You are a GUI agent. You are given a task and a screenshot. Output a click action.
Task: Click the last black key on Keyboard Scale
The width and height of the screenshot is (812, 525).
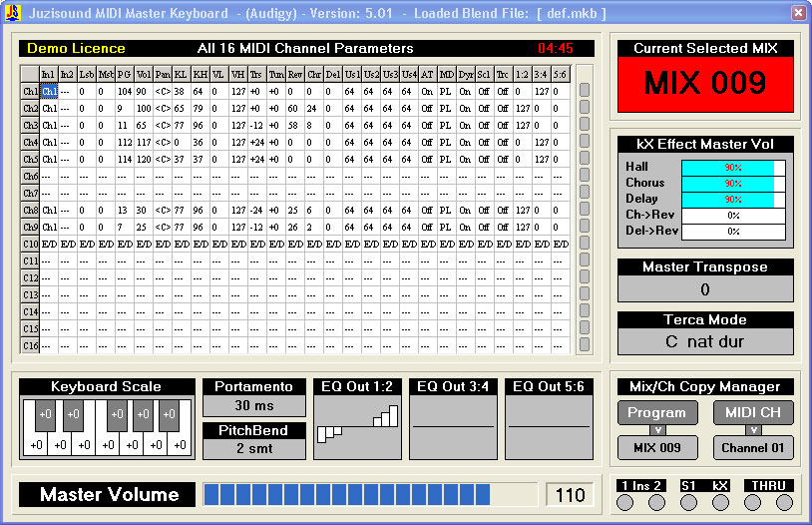169,414
